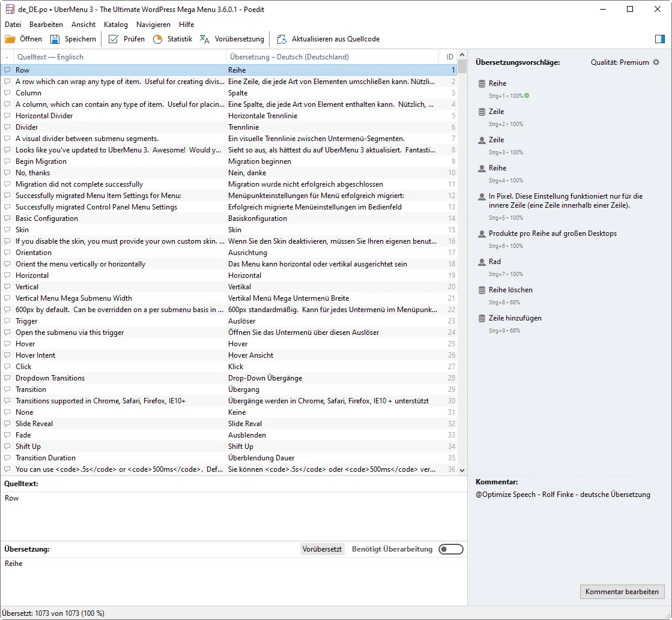Select the Slide Reveal row
672x620 pixels.
point(229,423)
